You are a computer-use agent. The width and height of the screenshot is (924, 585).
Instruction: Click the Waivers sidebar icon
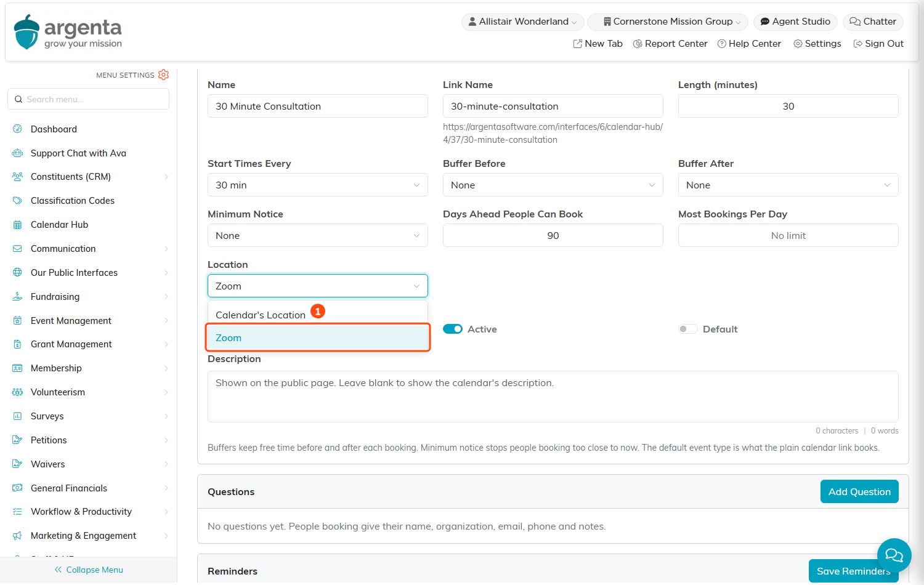click(x=17, y=464)
